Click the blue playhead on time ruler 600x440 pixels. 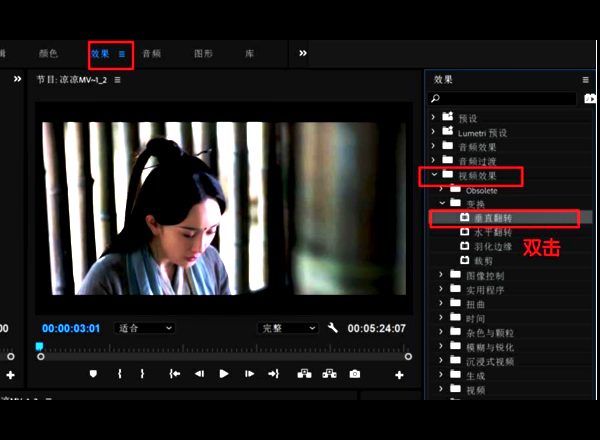40,347
